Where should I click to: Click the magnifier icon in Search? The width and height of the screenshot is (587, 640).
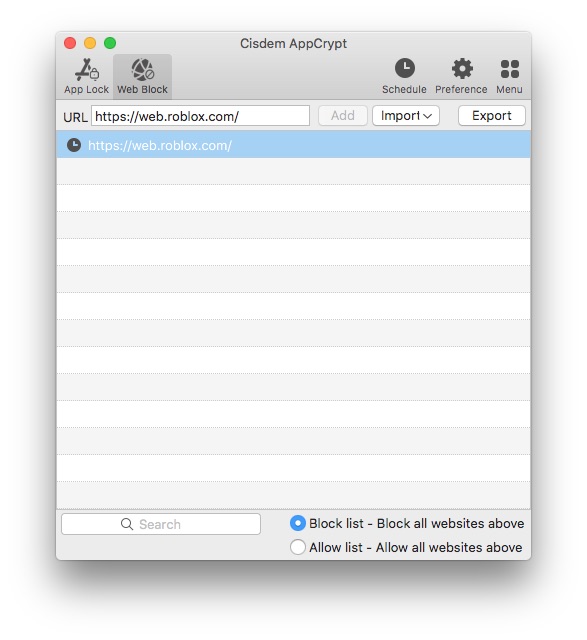pos(127,524)
